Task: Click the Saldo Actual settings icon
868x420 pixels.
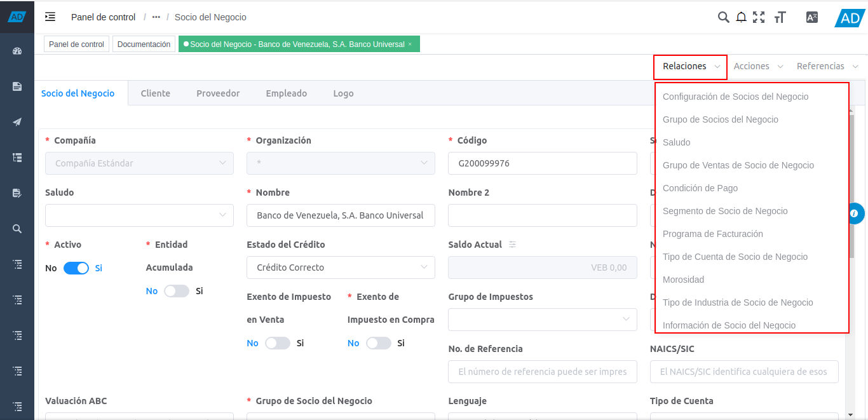Action: point(513,245)
